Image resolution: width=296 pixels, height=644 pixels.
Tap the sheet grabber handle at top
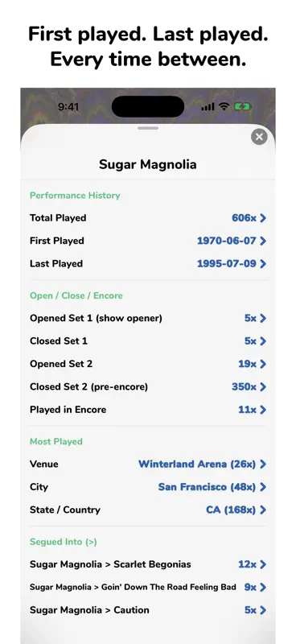click(148, 128)
